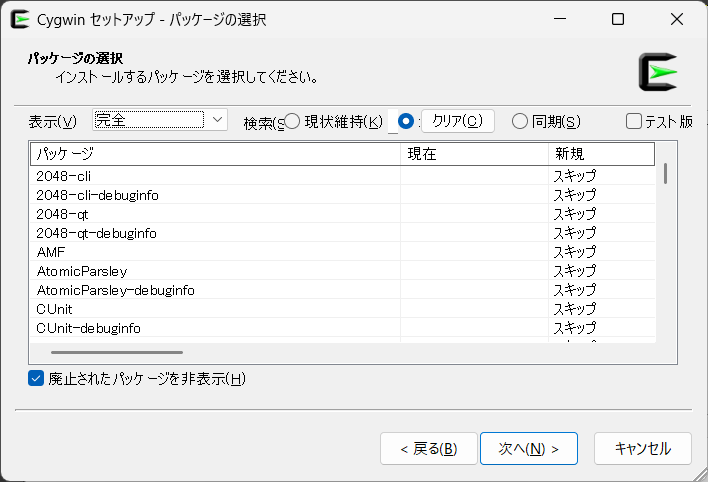
Task: Select the CUnit package row
Action: [x=343, y=309]
